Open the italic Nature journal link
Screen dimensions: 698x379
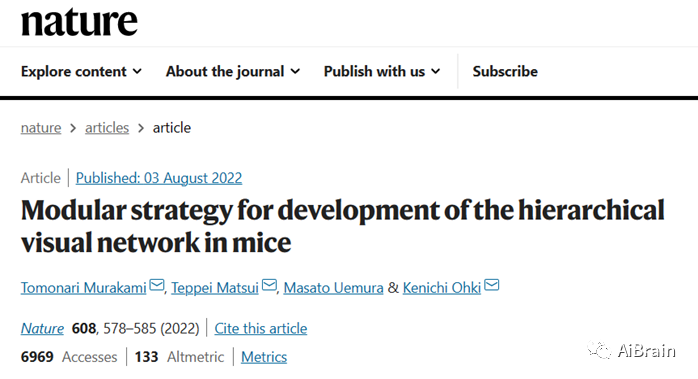(x=42, y=329)
